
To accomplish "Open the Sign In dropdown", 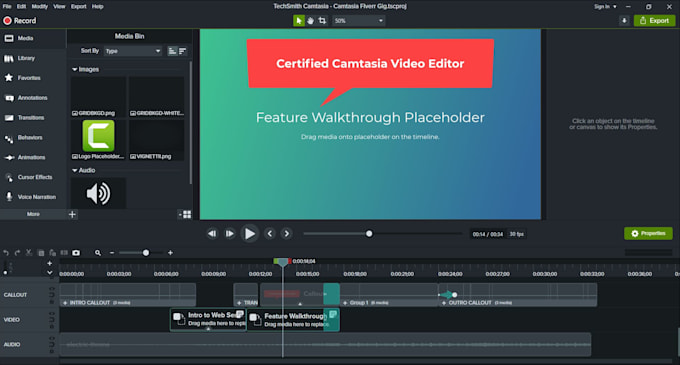I will point(605,7).
